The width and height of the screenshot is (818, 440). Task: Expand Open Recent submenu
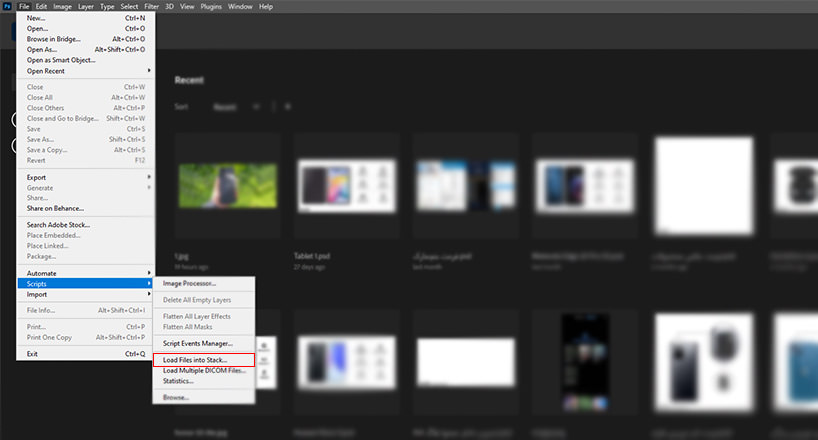point(86,70)
